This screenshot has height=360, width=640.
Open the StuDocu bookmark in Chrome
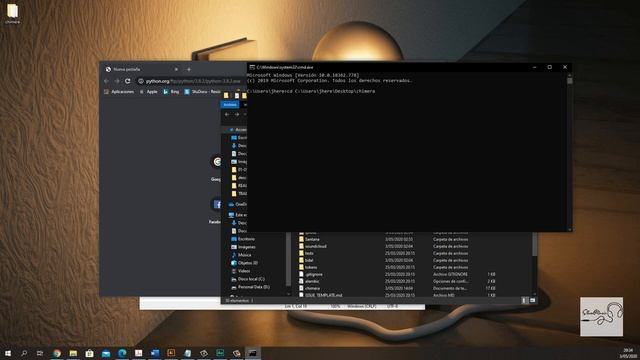(202, 92)
